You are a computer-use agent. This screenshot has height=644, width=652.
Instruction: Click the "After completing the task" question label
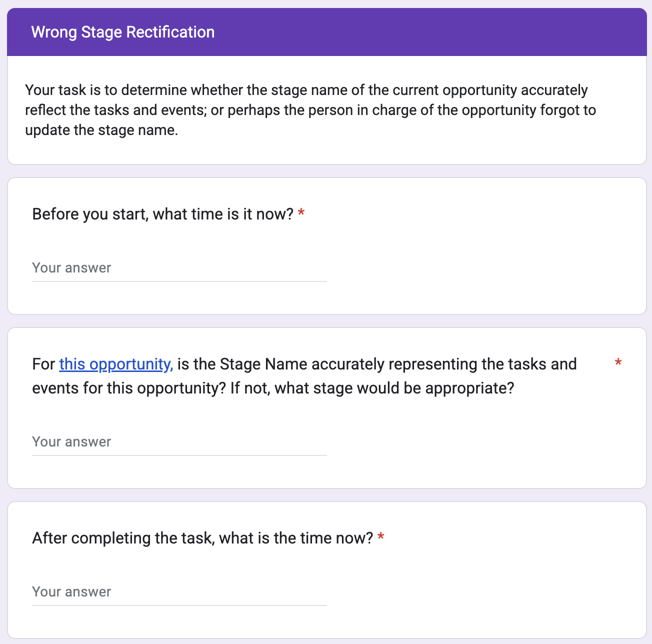(x=202, y=538)
